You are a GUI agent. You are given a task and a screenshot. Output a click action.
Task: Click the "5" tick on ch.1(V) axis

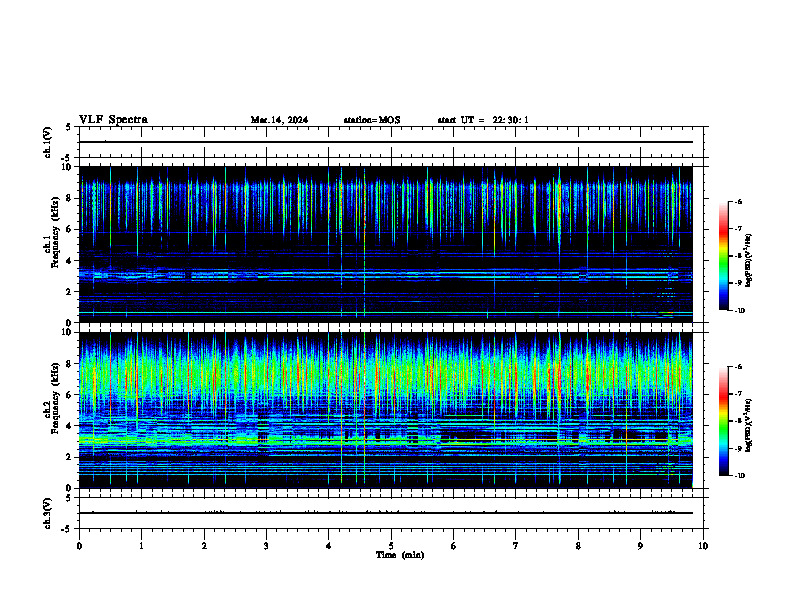pyautogui.click(x=69, y=127)
